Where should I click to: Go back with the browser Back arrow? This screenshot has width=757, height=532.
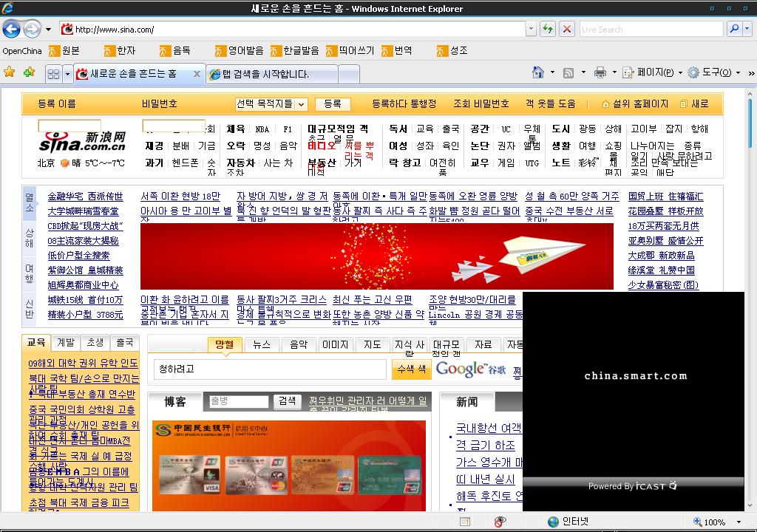(x=11, y=30)
